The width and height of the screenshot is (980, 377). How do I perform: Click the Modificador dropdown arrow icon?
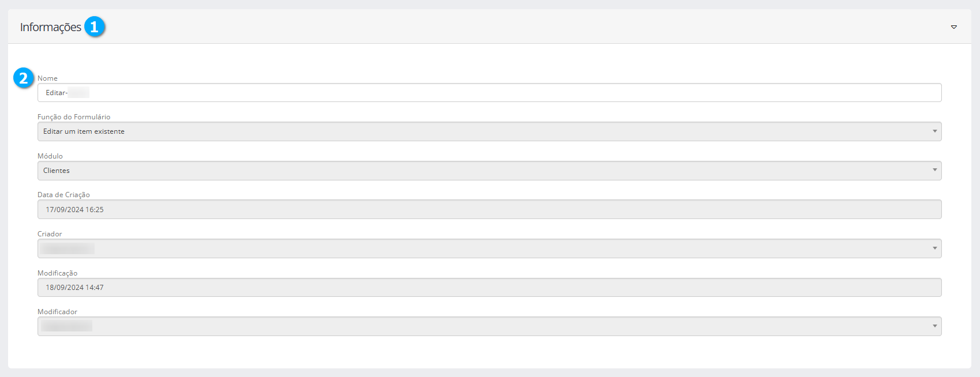934,326
